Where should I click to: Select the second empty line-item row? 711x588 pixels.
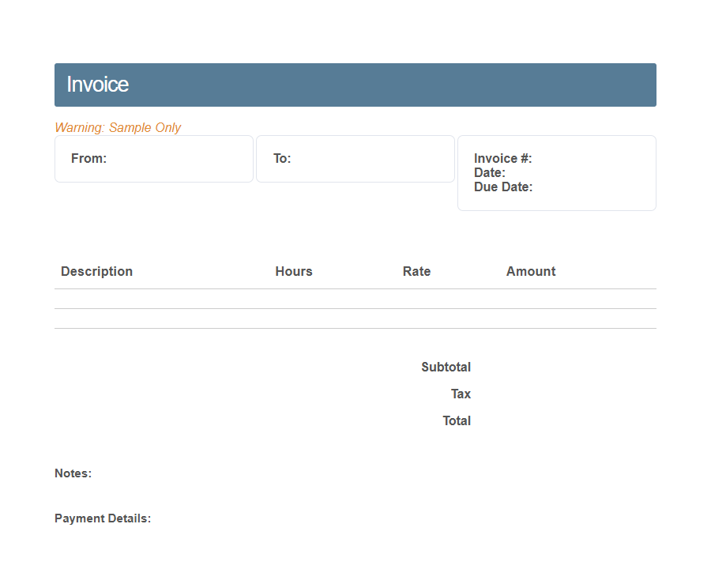[x=355, y=318]
